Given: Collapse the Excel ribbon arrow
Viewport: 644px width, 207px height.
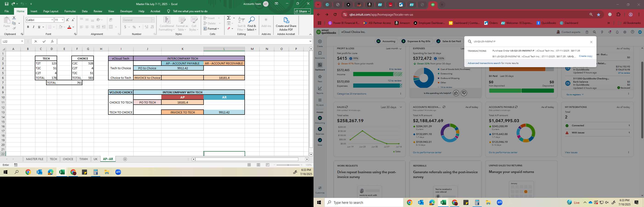Looking at the screenshot, I should [310, 34].
